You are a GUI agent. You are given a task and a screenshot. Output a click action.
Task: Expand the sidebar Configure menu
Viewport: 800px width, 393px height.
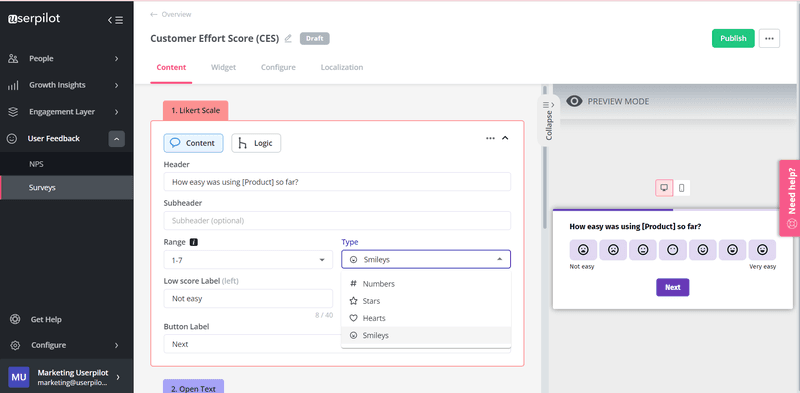(116, 345)
